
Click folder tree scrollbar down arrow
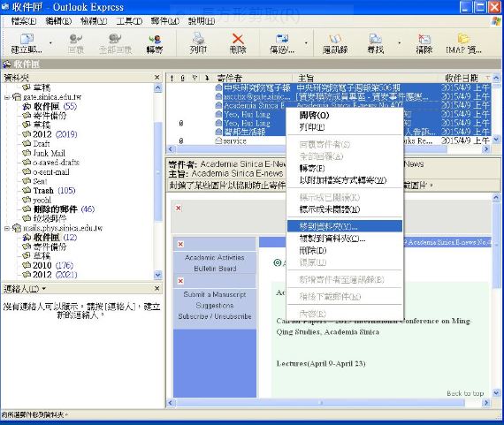(157, 275)
